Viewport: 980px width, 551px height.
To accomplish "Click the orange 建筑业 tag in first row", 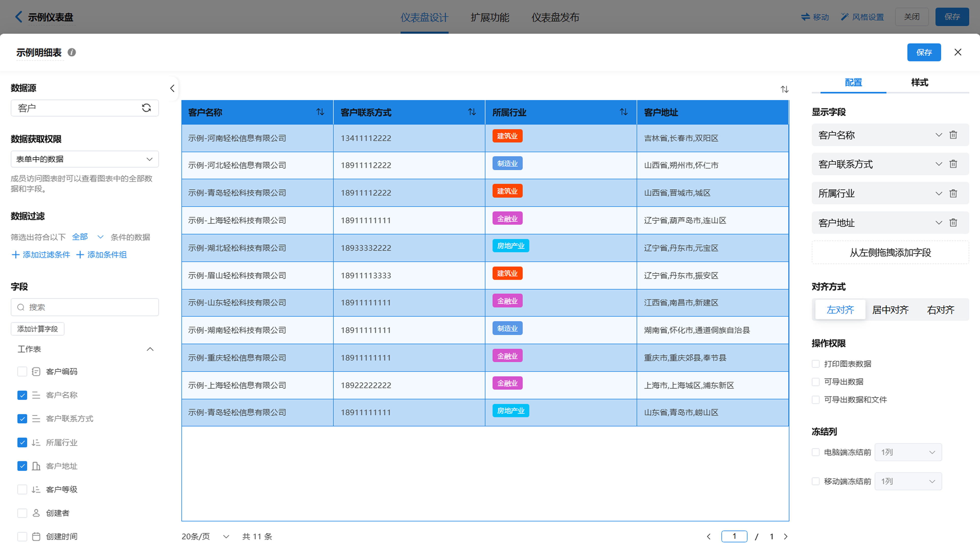I will click(x=507, y=136).
